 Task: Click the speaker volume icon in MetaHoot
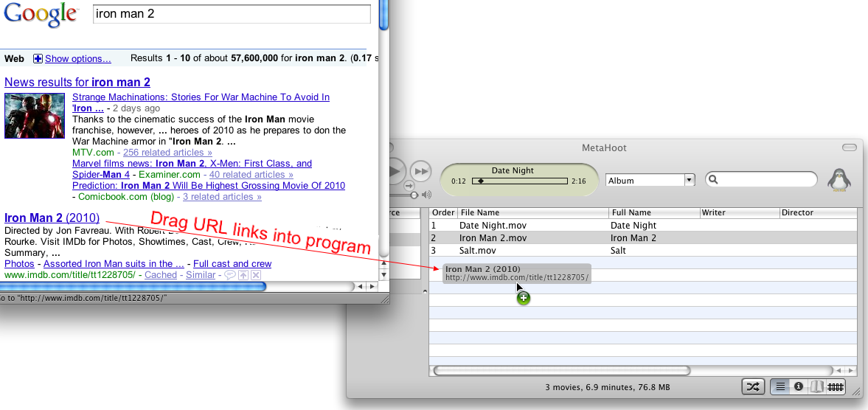[426, 195]
